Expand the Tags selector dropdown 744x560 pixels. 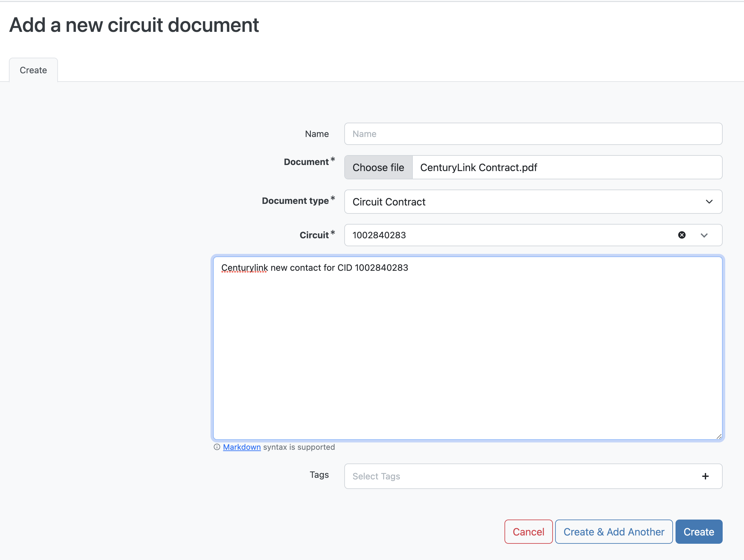533,477
